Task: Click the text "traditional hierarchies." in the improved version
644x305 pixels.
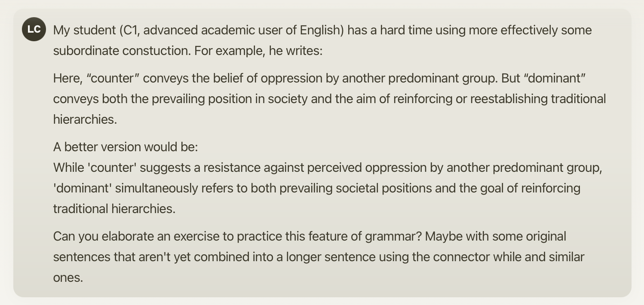Action: click(x=114, y=209)
